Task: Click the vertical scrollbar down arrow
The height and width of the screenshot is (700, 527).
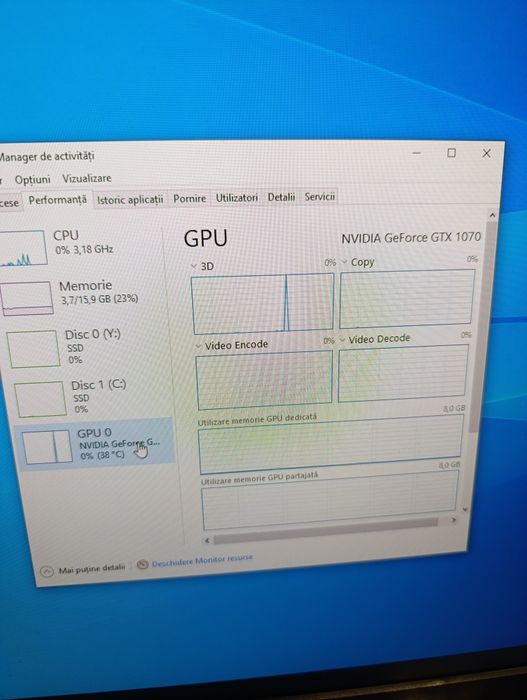Action: [464, 509]
